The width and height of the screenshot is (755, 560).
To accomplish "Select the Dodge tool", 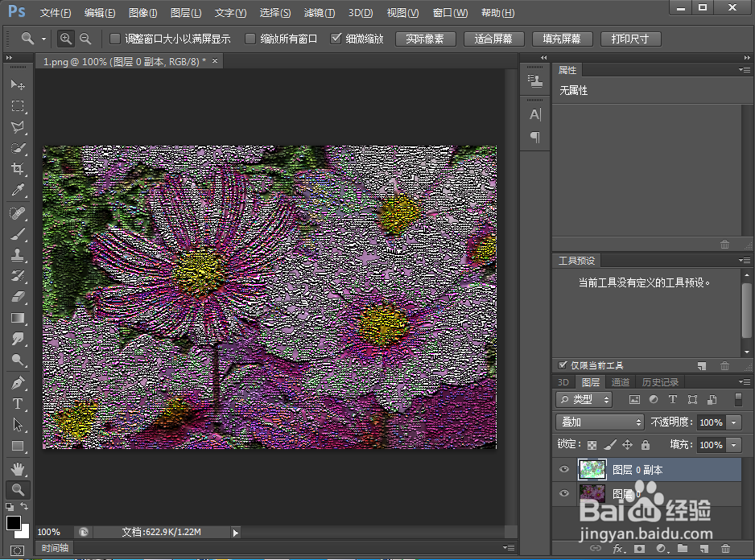I will (x=18, y=360).
